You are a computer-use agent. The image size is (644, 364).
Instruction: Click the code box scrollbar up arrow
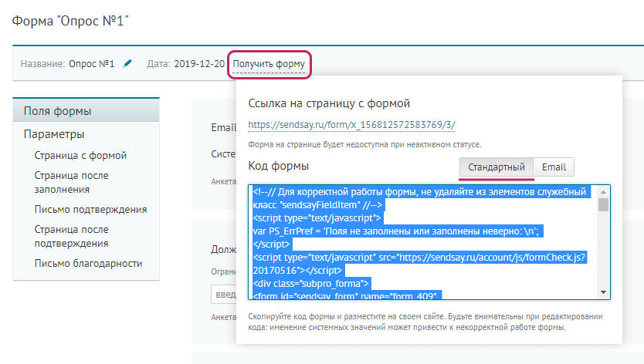point(603,190)
